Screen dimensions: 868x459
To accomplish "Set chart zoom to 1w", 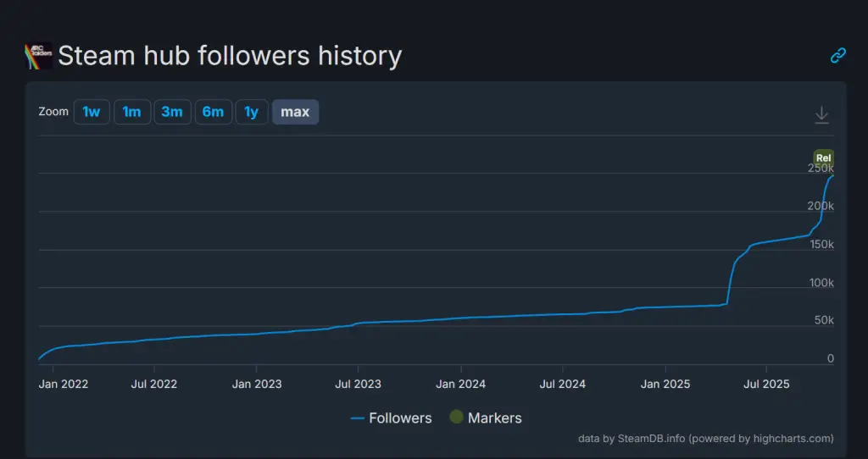I will pyautogui.click(x=92, y=112).
